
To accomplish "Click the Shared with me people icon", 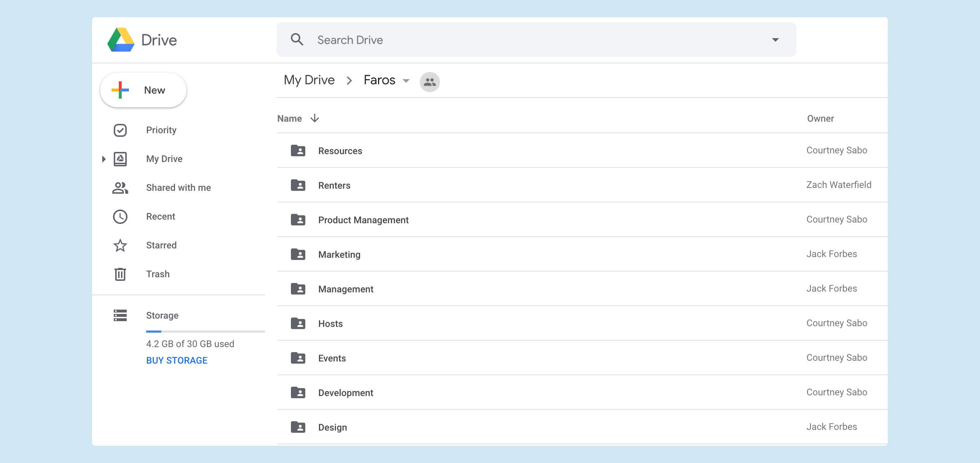I will pyautogui.click(x=120, y=188).
